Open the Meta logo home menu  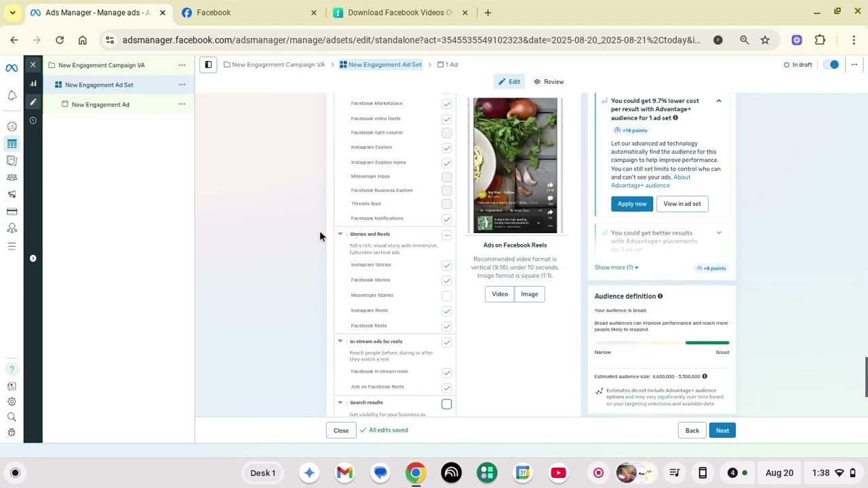(12, 68)
